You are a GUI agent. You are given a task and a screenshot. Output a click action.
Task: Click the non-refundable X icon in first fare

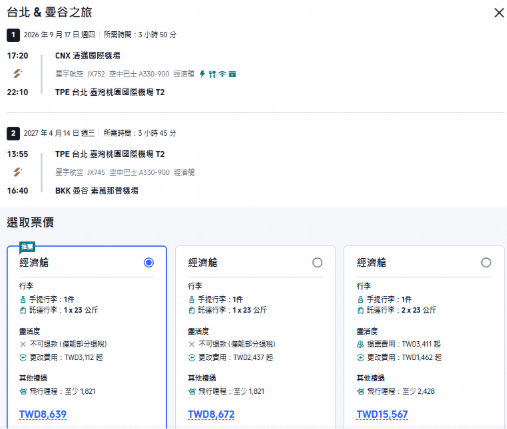(x=23, y=344)
